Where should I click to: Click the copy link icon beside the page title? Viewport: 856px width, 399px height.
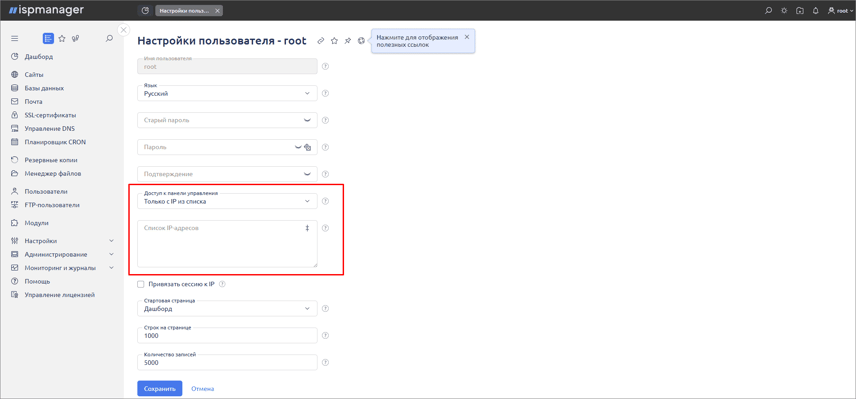pos(321,40)
